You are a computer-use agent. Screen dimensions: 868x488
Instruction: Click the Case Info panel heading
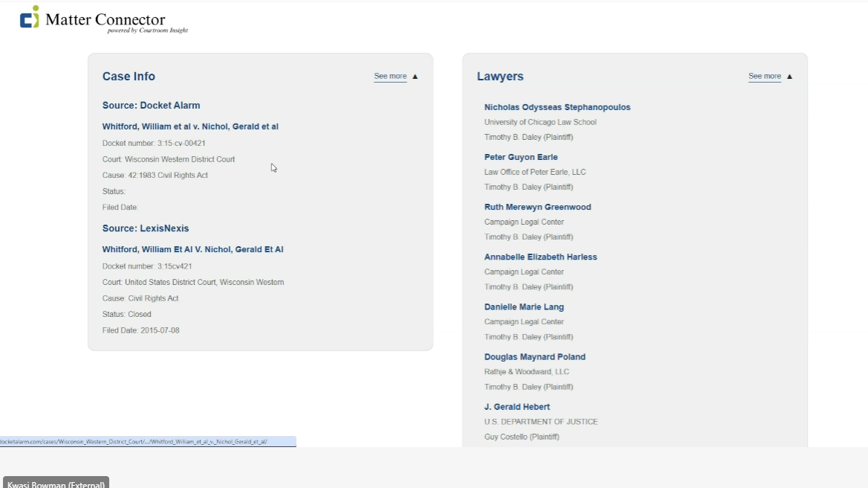[x=129, y=77]
